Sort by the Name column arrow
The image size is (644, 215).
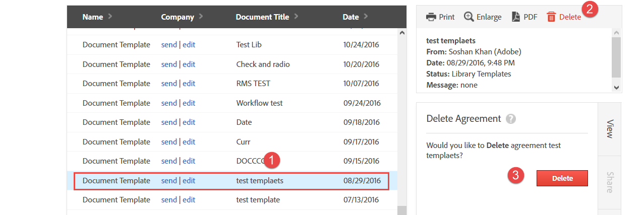coord(110,17)
